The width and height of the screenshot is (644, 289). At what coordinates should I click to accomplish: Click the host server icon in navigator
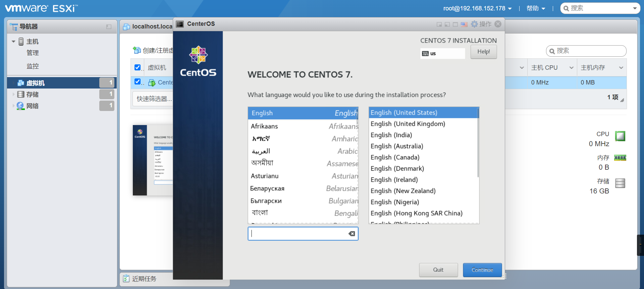click(21, 42)
